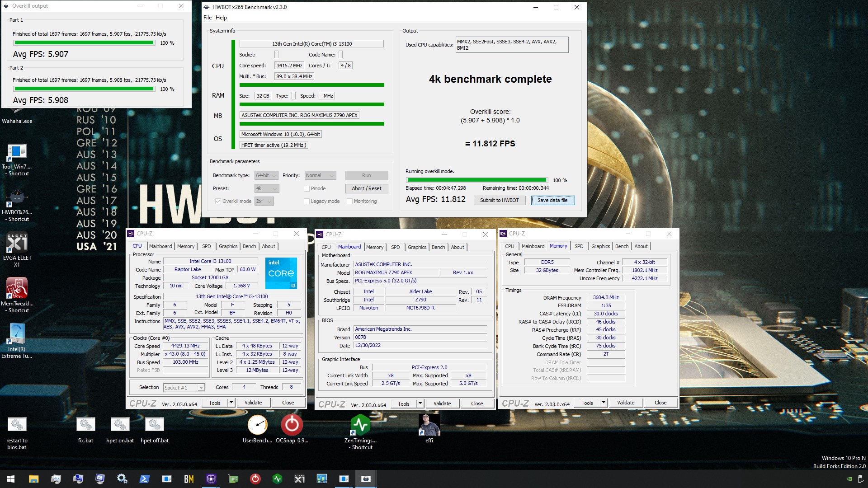Click Validate in first CPU-Z window

(x=253, y=403)
